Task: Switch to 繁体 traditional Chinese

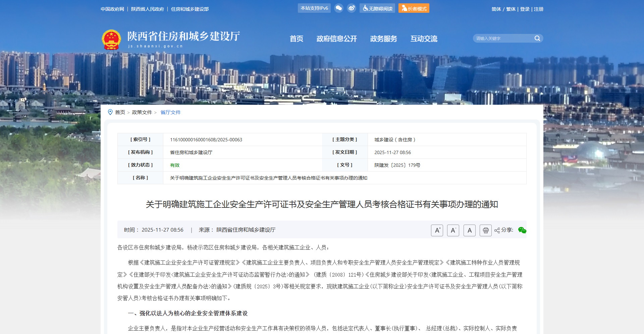Action: tap(511, 9)
